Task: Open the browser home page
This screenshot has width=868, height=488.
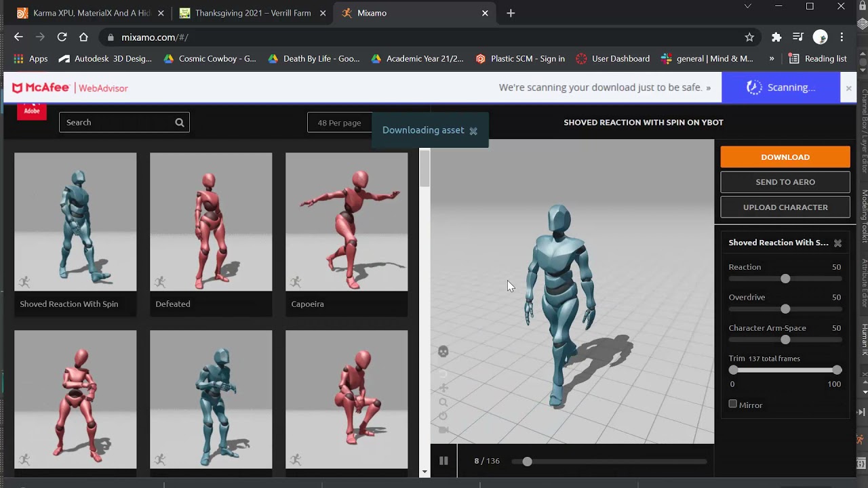Action: point(83,37)
